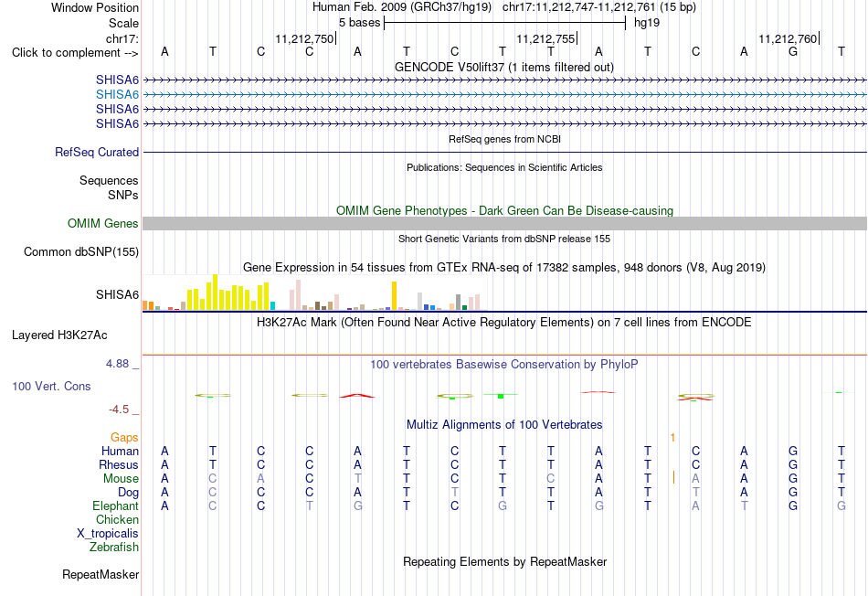Click 'Publications: Sequences in Scientific Articles' title
This screenshot has height=596, width=868.
point(504,167)
